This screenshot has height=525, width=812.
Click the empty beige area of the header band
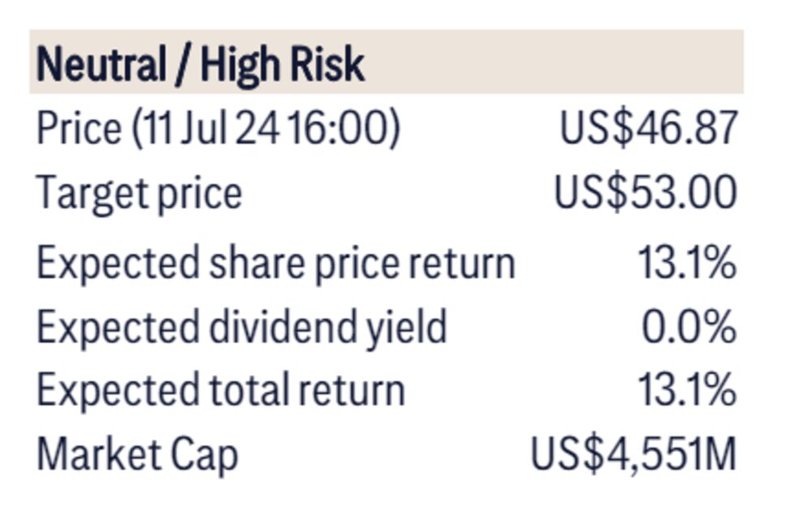coord(552,62)
